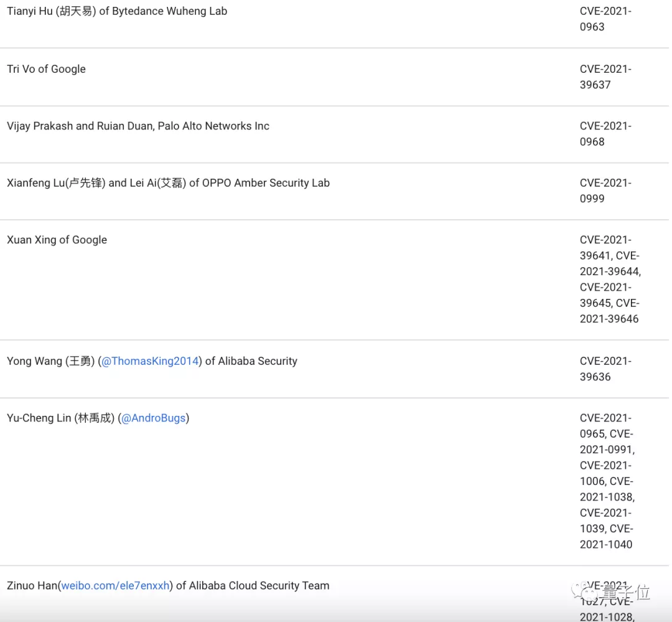The image size is (672, 622).
Task: Select the OPPO Amber Security Lab entry
Action: (168, 183)
